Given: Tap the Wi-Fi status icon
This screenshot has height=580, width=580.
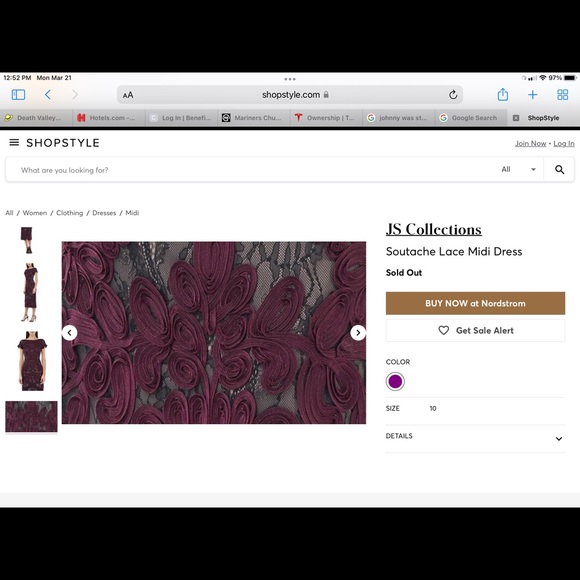Looking at the screenshot, I should 543,78.
